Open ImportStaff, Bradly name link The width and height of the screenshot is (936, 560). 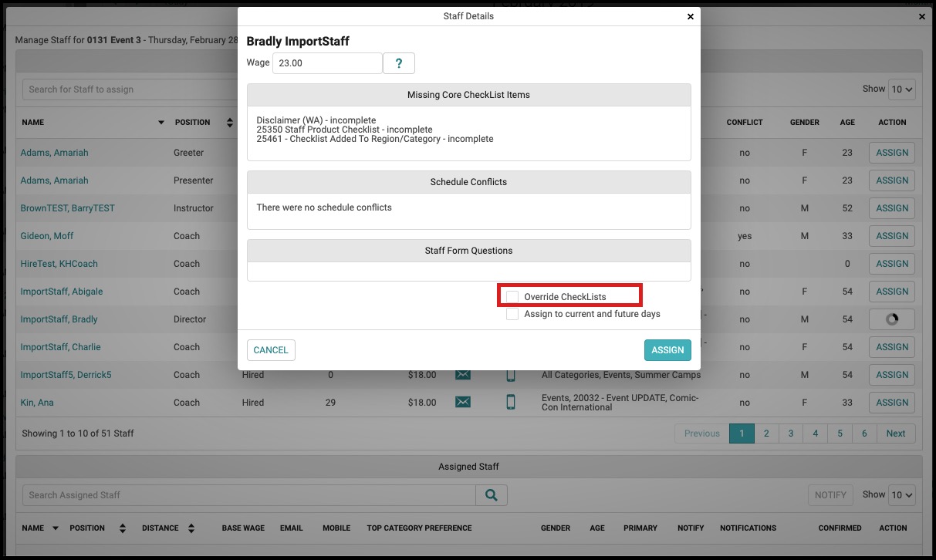tap(59, 319)
